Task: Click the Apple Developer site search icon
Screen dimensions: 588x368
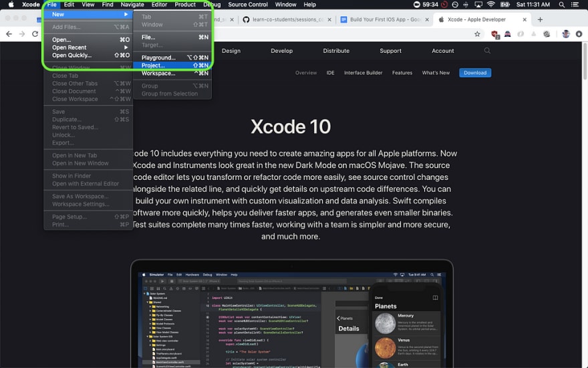Action: coord(487,51)
